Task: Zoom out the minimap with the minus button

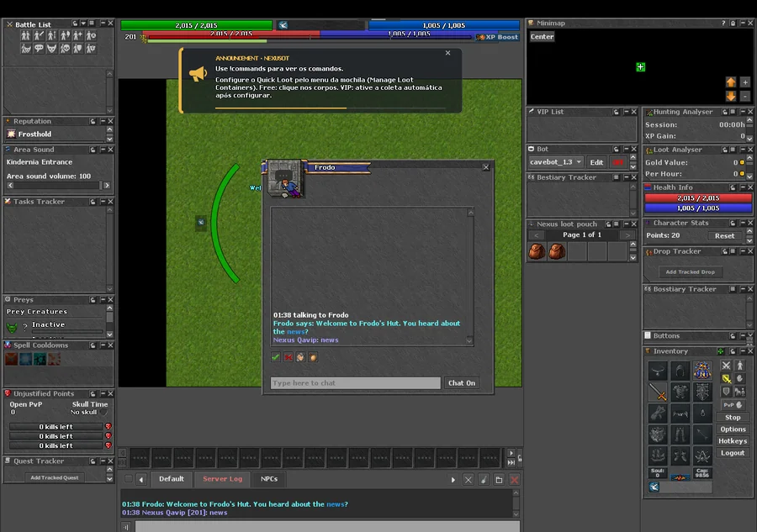Action: [745, 96]
